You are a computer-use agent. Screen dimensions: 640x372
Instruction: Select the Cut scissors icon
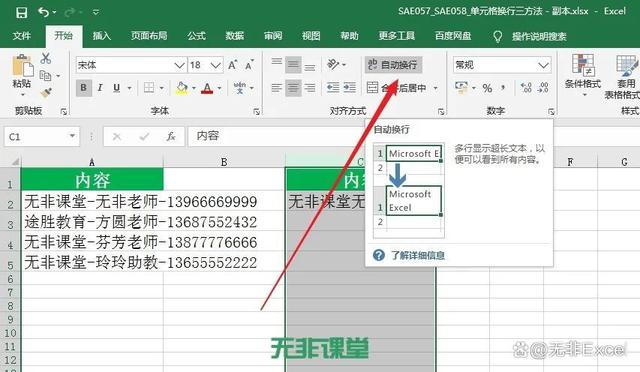(x=46, y=58)
